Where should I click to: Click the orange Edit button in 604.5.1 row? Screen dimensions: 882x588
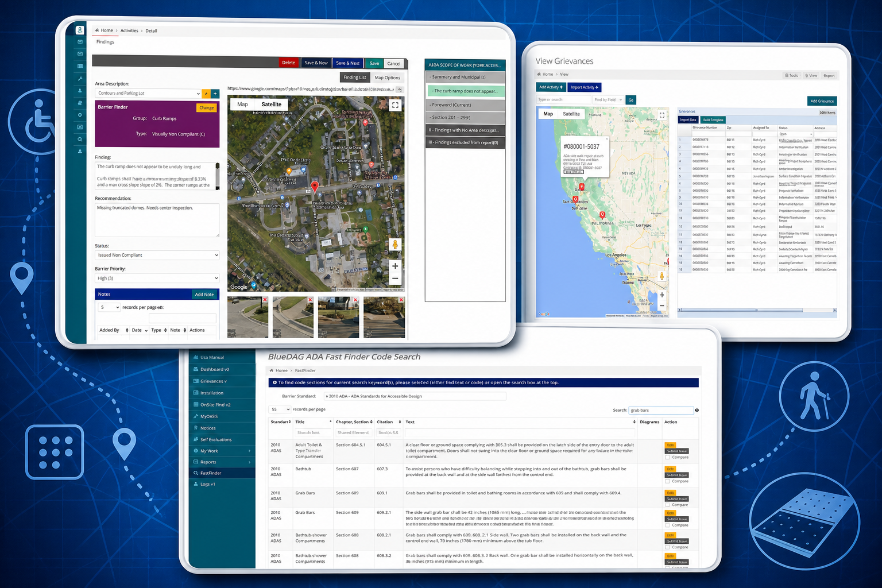click(670, 445)
